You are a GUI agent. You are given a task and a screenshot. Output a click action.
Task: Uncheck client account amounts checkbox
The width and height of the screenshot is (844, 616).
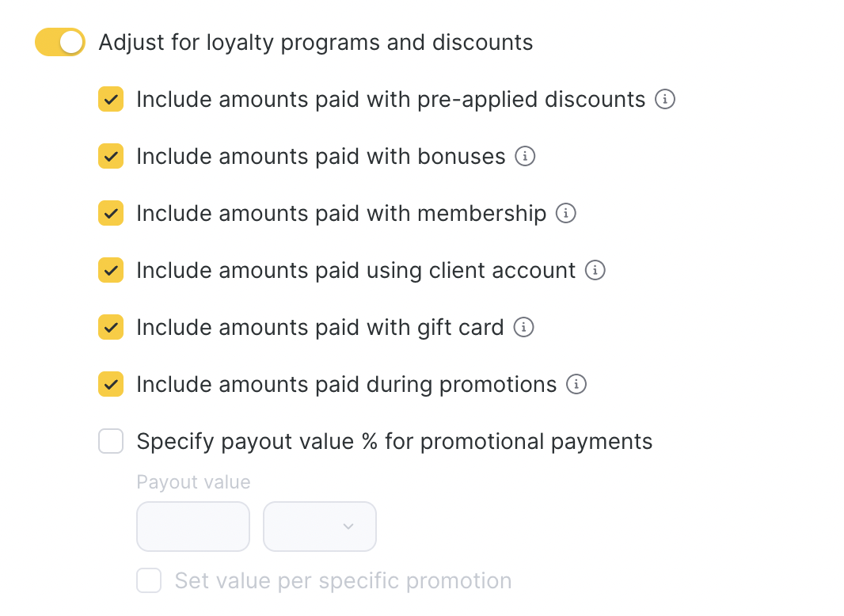(111, 271)
